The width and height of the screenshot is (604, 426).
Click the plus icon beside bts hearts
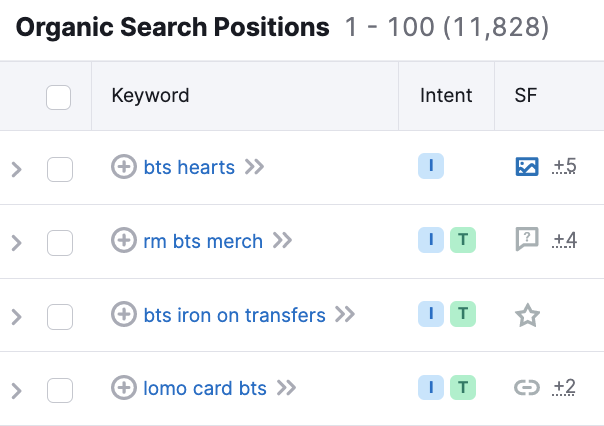pos(123,167)
